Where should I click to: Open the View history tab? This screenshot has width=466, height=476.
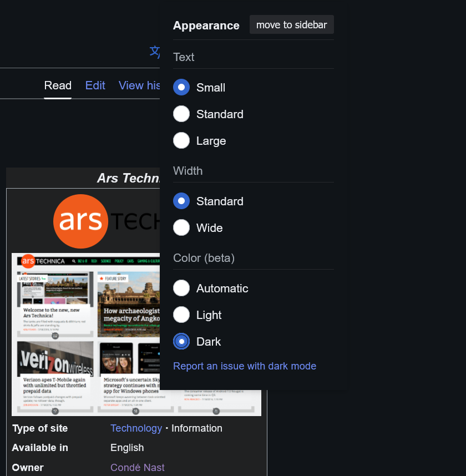(x=139, y=85)
